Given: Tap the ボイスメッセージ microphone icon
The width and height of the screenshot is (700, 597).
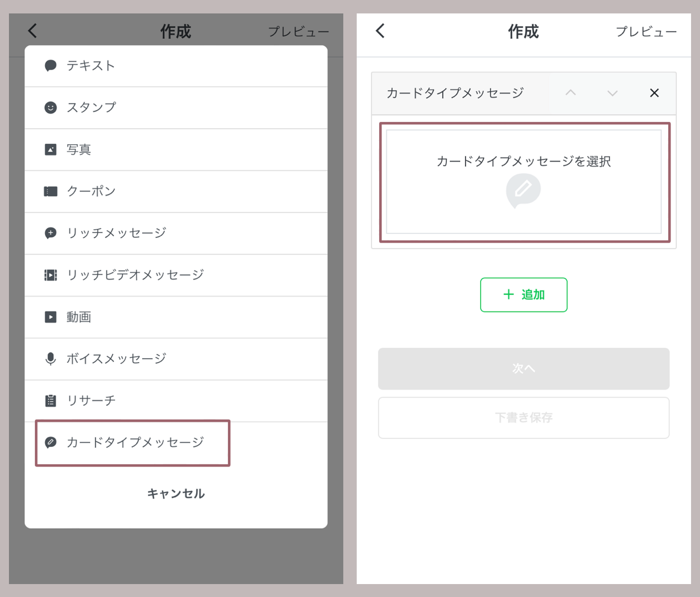Looking at the screenshot, I should [51, 359].
